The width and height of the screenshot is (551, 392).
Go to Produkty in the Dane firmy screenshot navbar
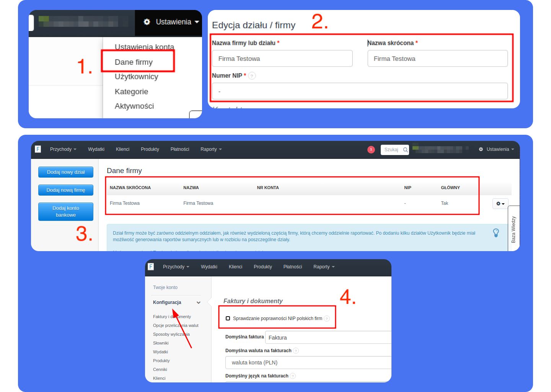tap(150, 149)
